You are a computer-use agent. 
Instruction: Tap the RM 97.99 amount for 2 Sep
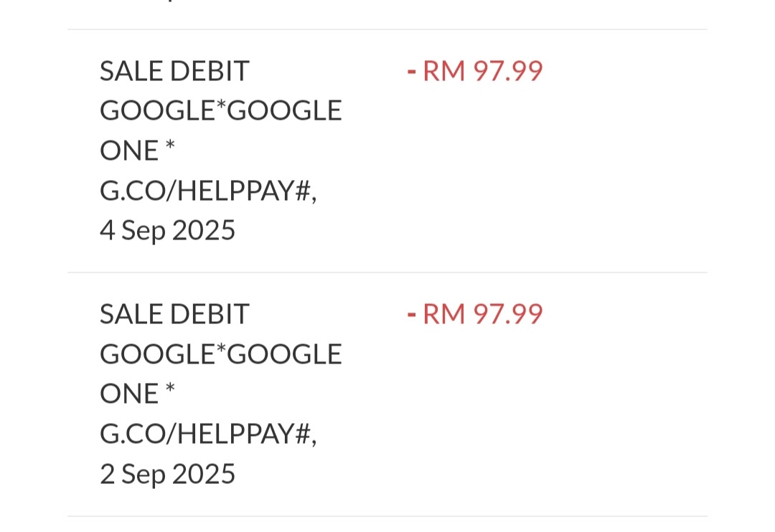[475, 313]
